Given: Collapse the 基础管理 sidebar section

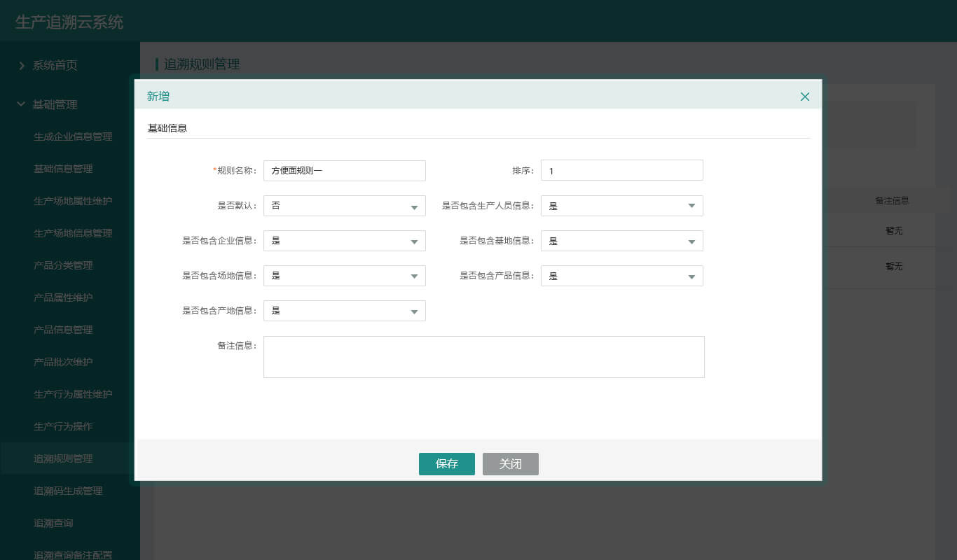Looking at the screenshot, I should point(22,104).
